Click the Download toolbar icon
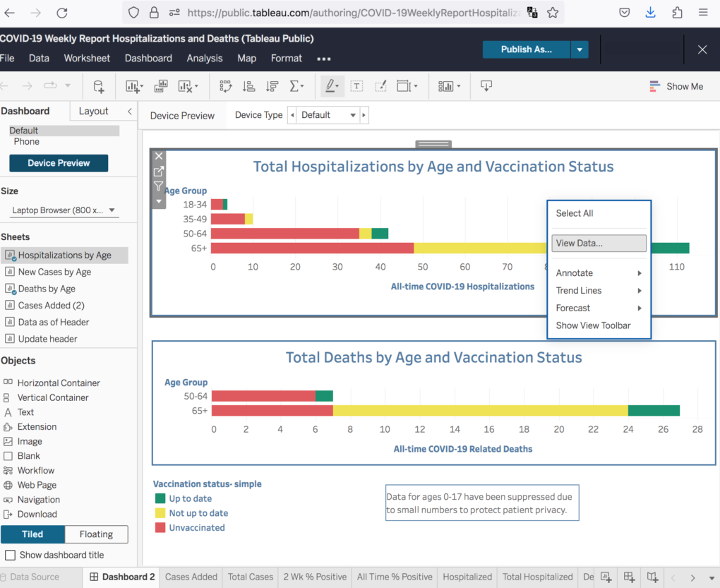Screen dimensions: 720x588 (x=486, y=86)
